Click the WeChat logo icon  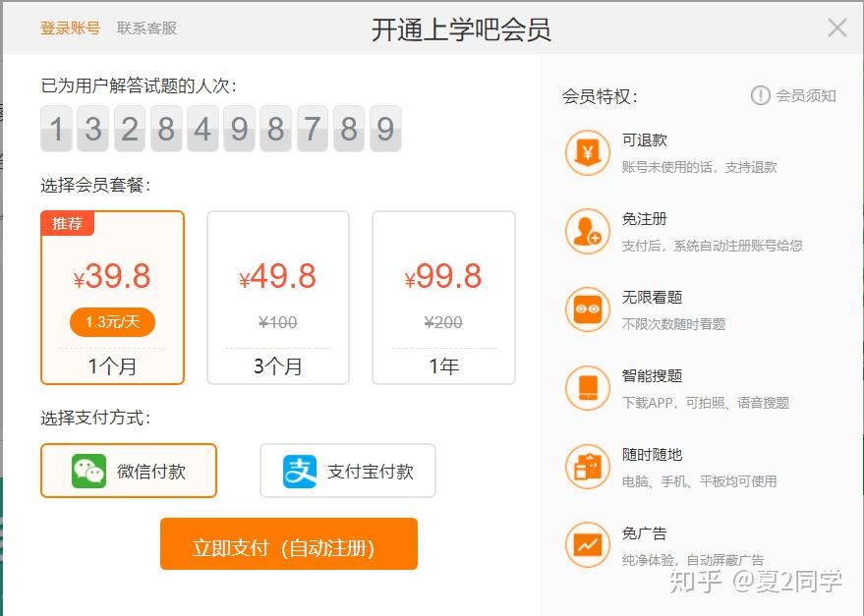click(x=88, y=472)
